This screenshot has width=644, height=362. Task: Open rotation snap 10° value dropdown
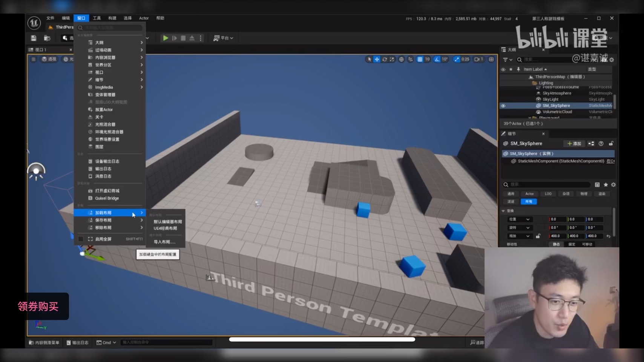(x=445, y=59)
